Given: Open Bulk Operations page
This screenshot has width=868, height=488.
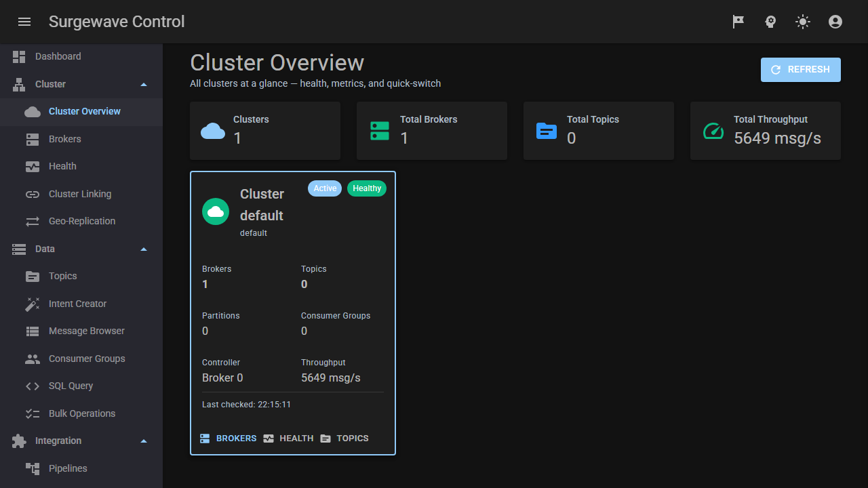Looking at the screenshot, I should pos(81,414).
